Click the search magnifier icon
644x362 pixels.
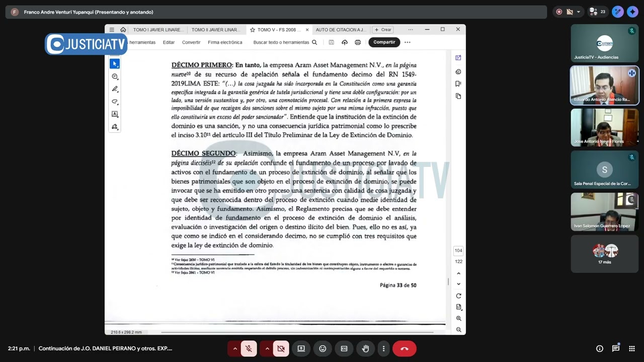pyautogui.click(x=314, y=42)
